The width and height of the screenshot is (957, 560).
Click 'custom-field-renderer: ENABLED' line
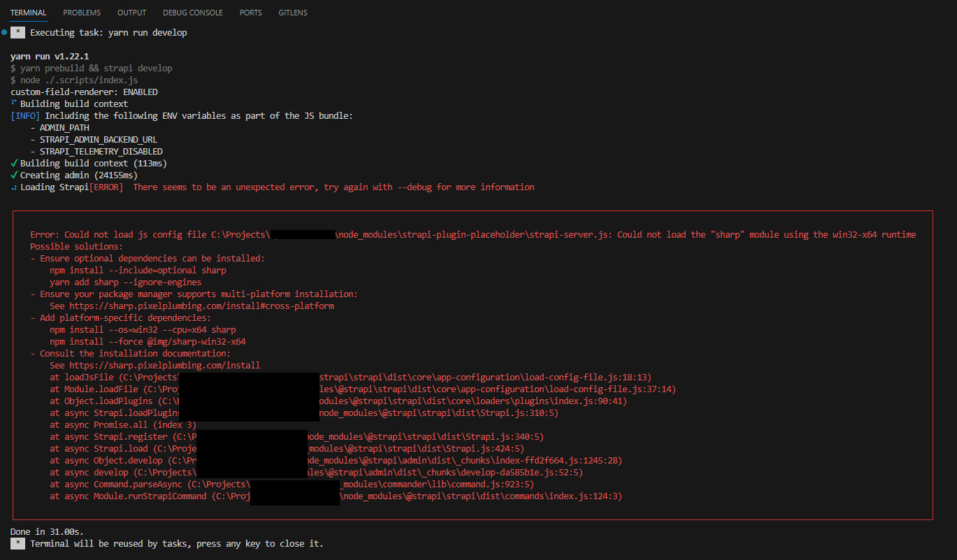coord(84,92)
